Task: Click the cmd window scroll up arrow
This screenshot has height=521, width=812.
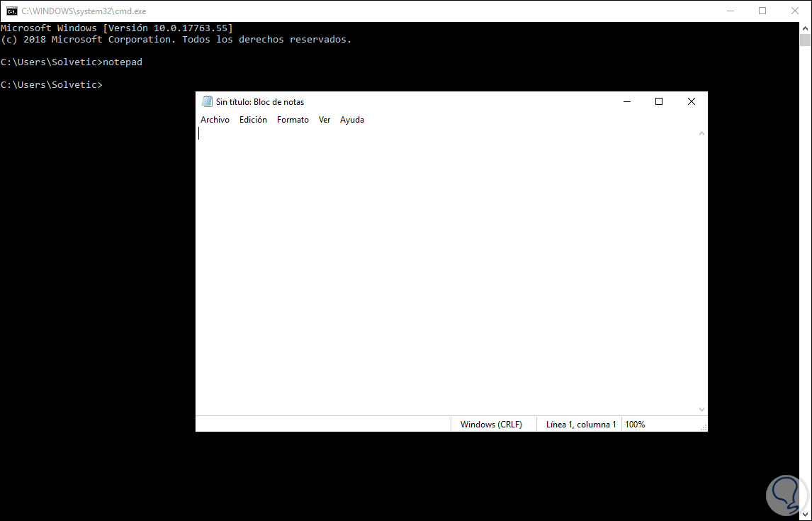Action: [805, 28]
